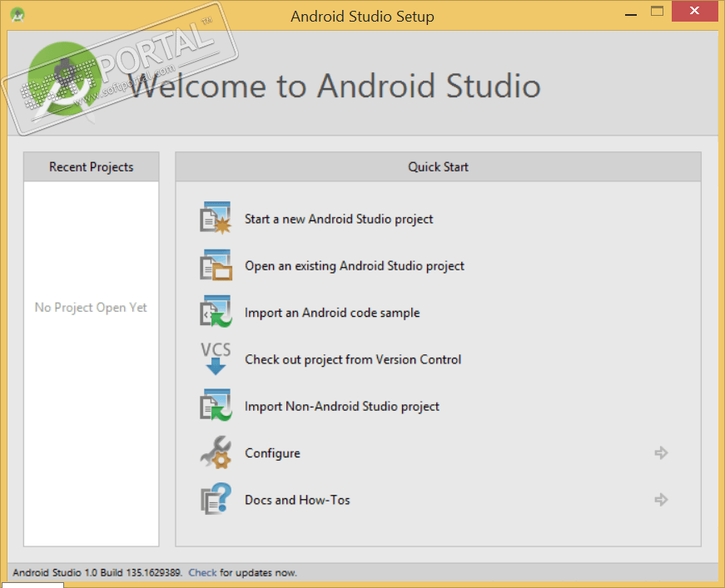
Task: Expand the Docs and How-Tos arrow
Action: tap(661, 499)
